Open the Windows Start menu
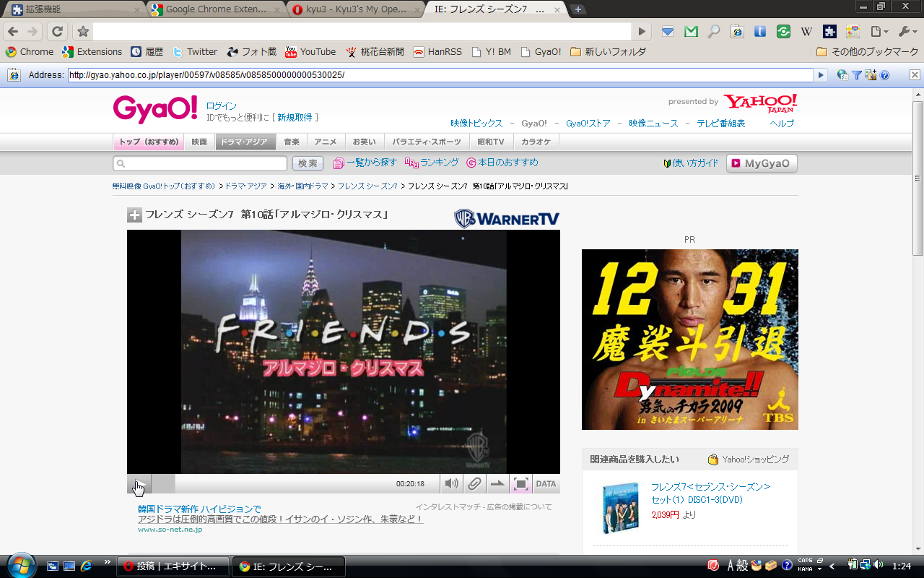The image size is (924, 578). [19, 565]
